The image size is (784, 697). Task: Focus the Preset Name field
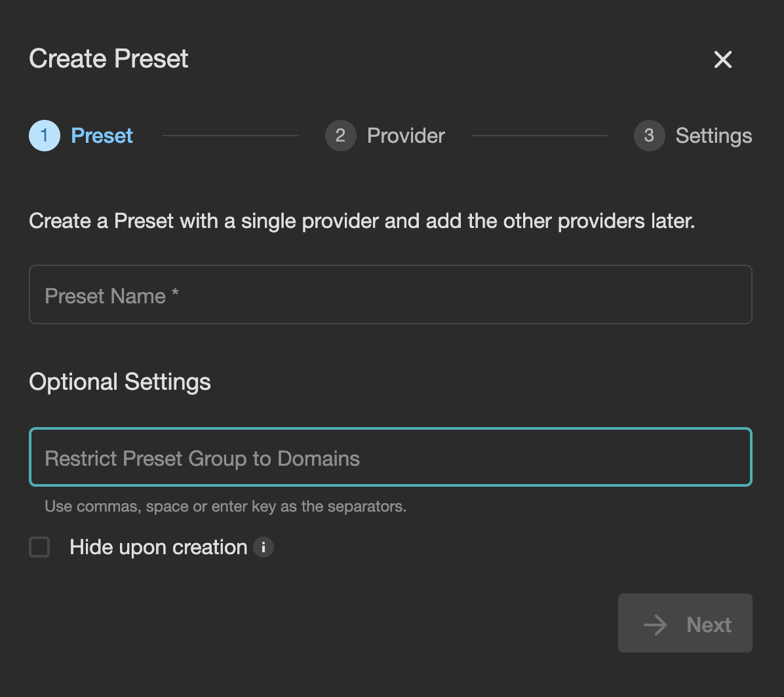pyautogui.click(x=391, y=295)
